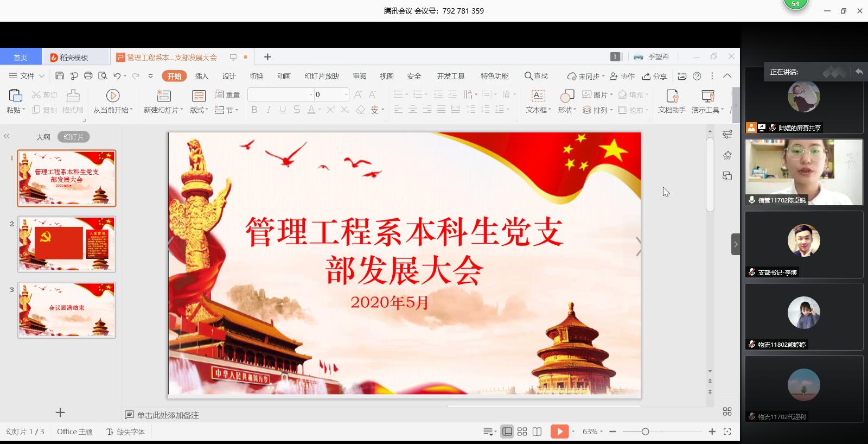Image resolution: width=868 pixels, height=444 pixels.
Task: Click the 缺失字体 missing fonts button
Action: [126, 432]
